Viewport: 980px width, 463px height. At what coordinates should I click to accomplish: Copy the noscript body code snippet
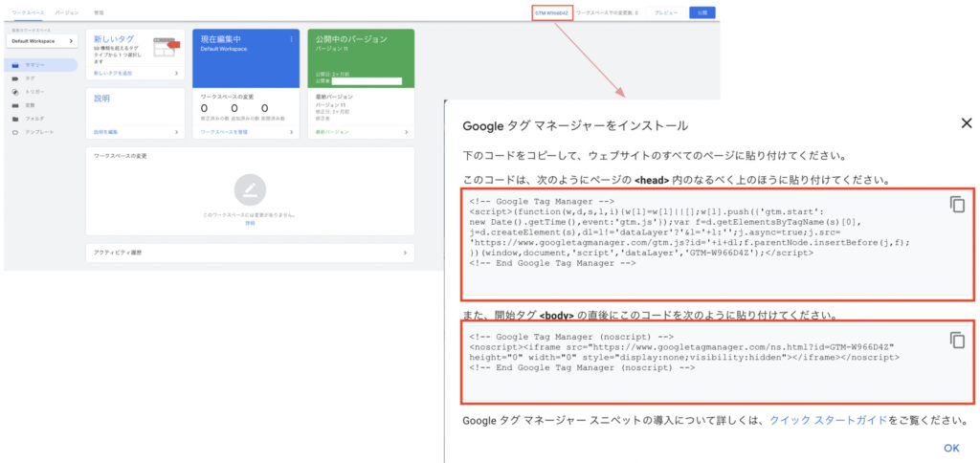pos(957,340)
